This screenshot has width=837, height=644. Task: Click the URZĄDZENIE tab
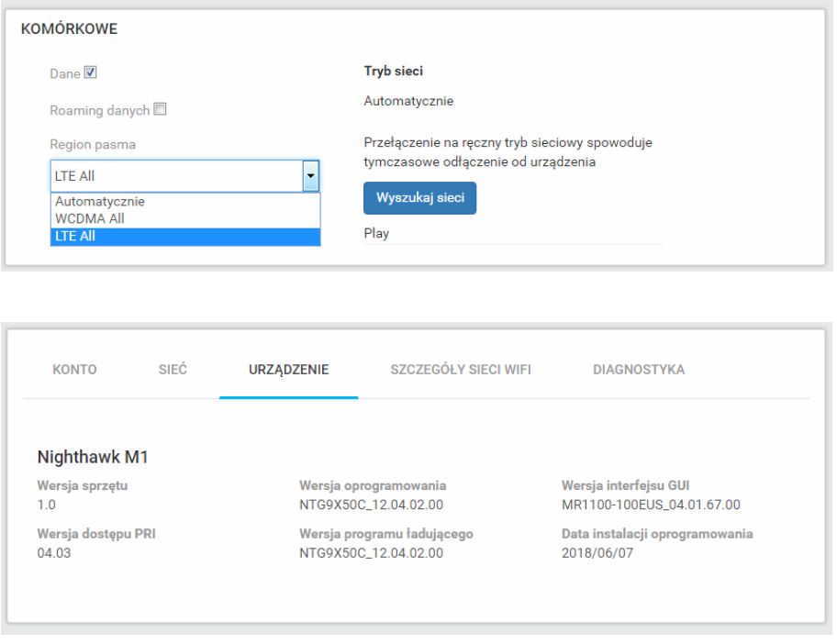pos(288,370)
